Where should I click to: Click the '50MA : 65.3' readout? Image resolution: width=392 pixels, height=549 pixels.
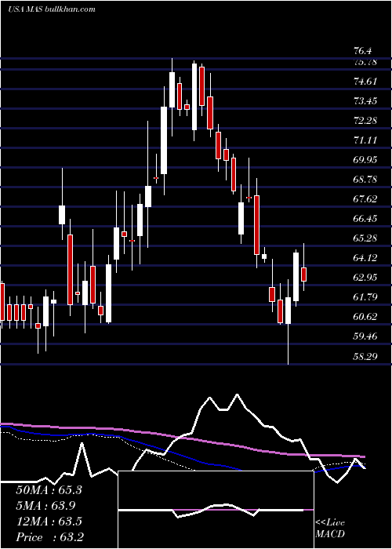point(49,490)
